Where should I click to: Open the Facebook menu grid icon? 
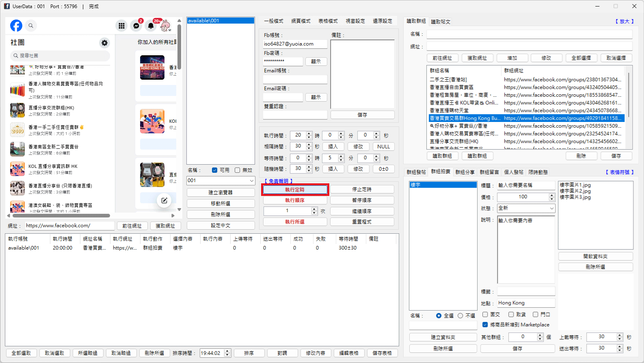point(121,26)
